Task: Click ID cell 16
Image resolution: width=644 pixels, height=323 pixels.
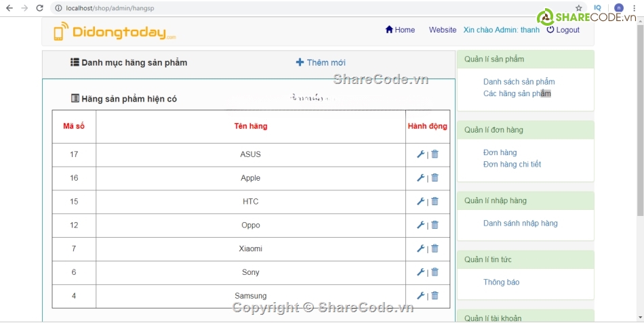Action: [x=74, y=178]
